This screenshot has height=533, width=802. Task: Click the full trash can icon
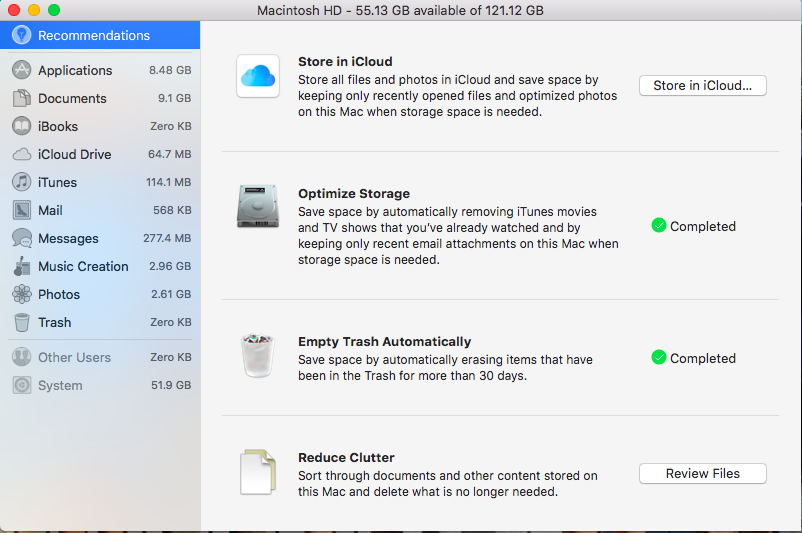258,356
